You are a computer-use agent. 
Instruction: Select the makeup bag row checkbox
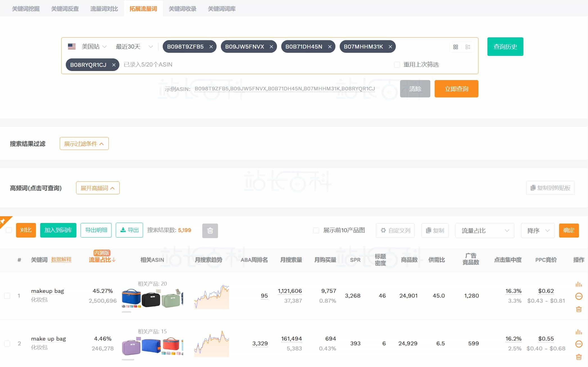(x=7, y=295)
